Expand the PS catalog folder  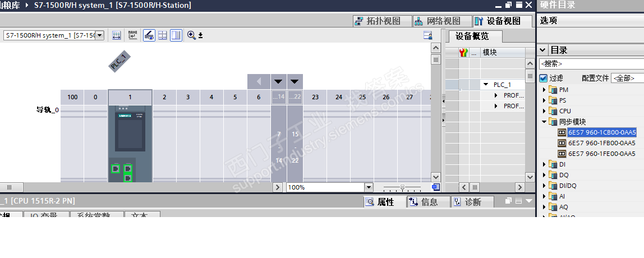[x=544, y=100]
